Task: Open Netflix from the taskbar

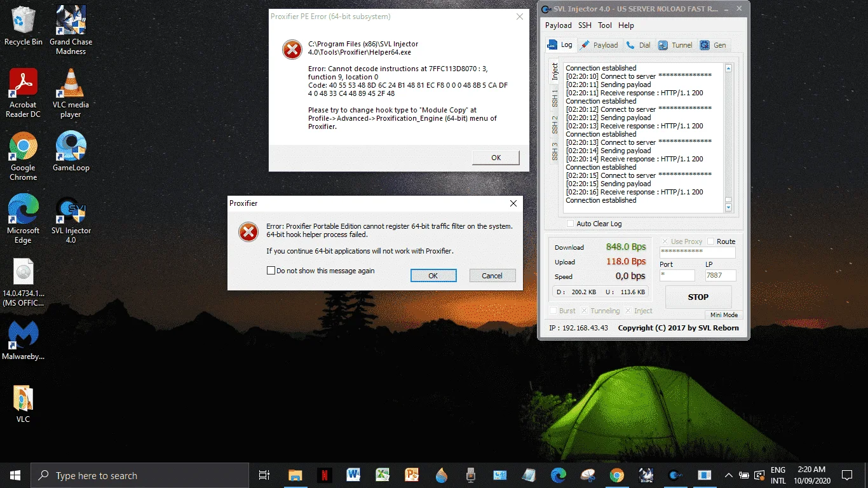Action: pos(324,475)
